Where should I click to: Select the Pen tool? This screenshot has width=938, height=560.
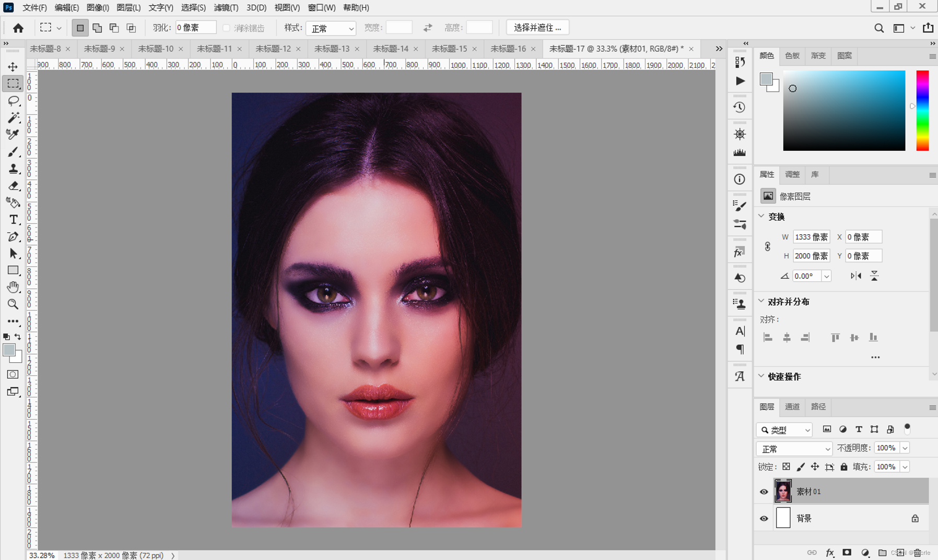click(x=13, y=236)
